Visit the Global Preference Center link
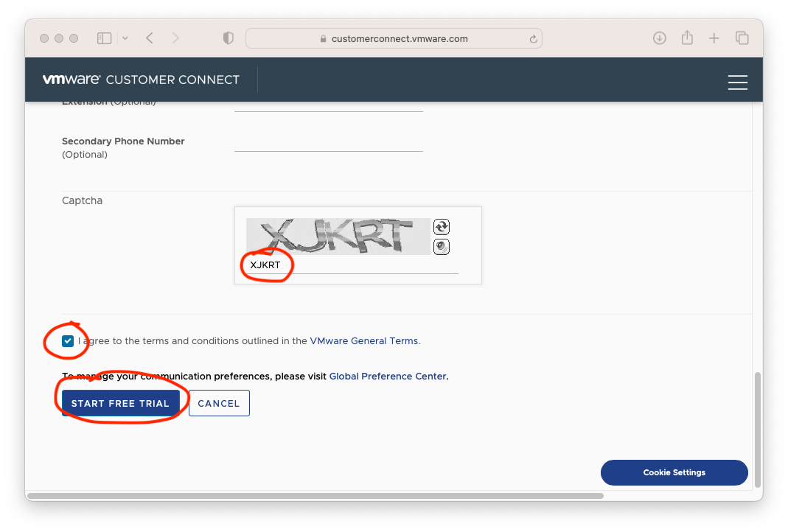Image resolution: width=788 pixels, height=532 pixels. [388, 376]
